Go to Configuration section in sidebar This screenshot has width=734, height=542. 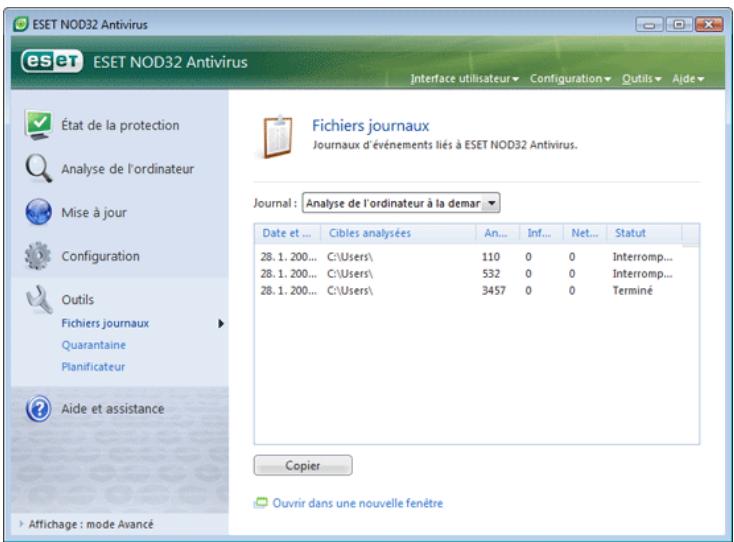[x=100, y=256]
